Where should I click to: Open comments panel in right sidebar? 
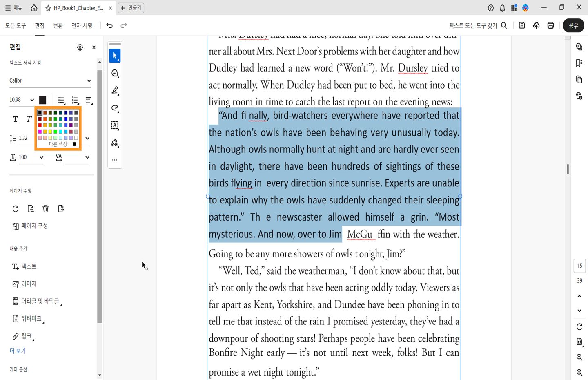click(x=579, y=47)
